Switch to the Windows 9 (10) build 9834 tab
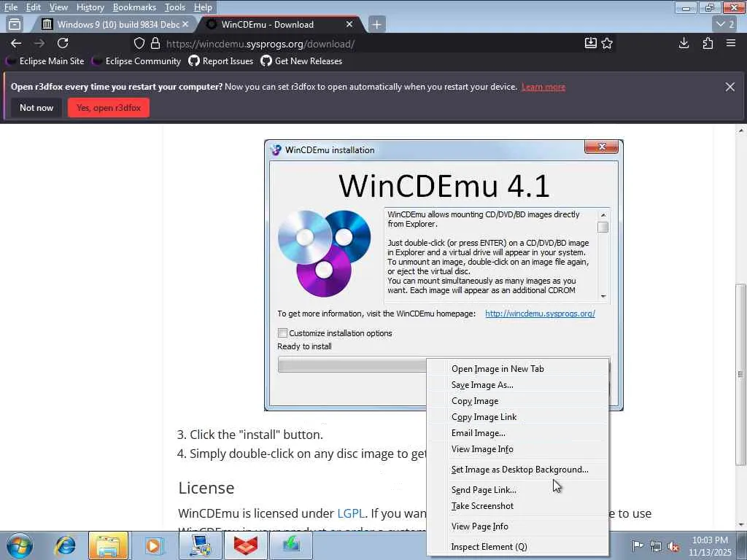Viewport: 747px width, 560px height. [115, 24]
